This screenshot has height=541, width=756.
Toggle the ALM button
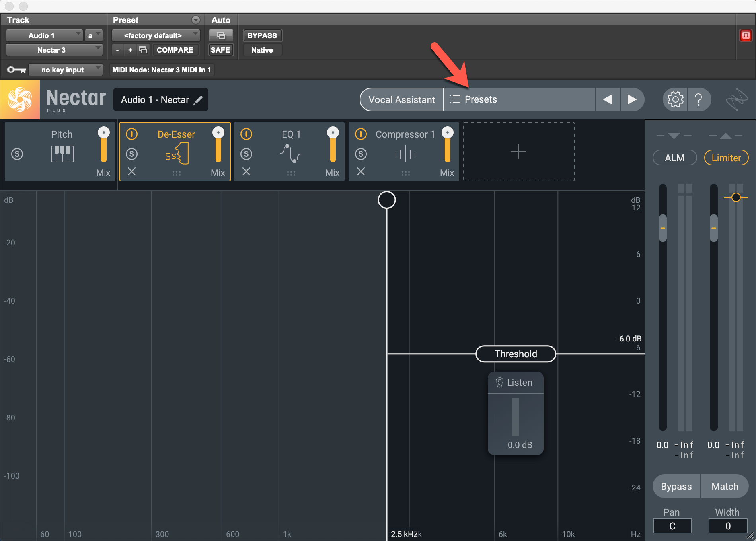tap(675, 158)
